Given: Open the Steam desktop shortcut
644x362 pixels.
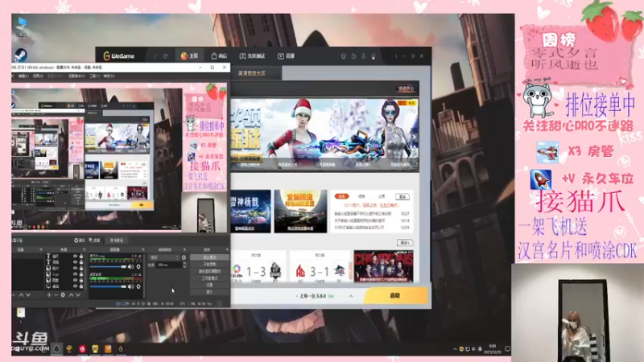Looking at the screenshot, I should click(x=21, y=55).
